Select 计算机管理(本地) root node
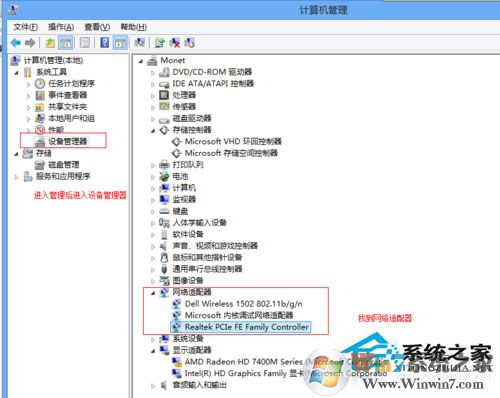This screenshot has width=500, height=398. [x=53, y=60]
